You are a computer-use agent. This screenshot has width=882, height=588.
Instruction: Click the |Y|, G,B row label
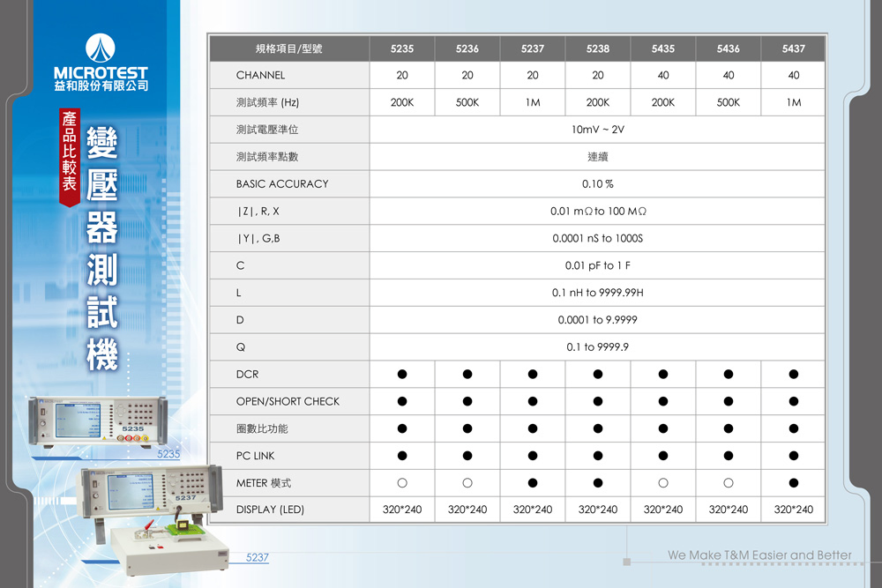(x=258, y=238)
